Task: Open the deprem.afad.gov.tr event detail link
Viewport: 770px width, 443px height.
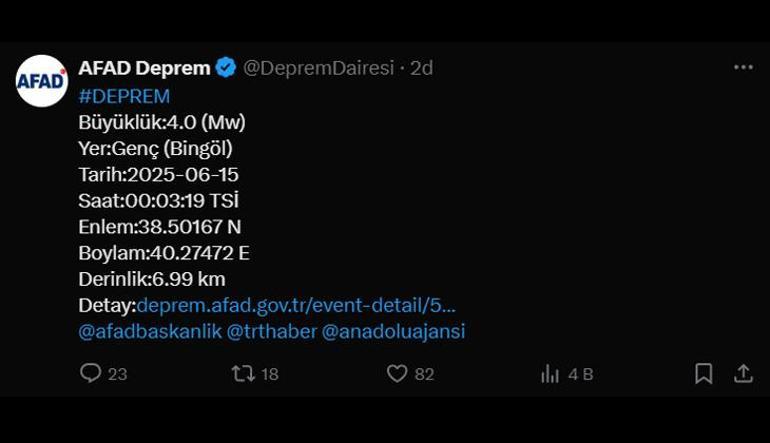Action: click(x=296, y=305)
